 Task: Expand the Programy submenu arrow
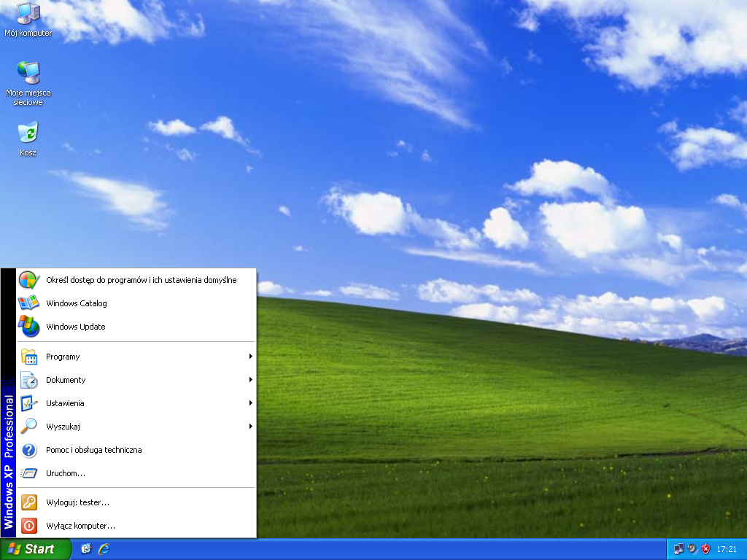tap(251, 357)
